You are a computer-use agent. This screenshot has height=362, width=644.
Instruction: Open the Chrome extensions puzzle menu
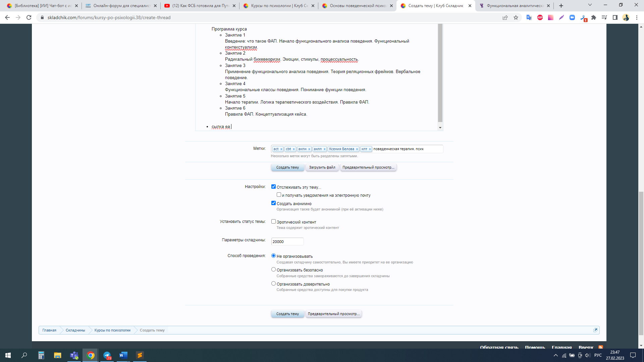[594, 17]
